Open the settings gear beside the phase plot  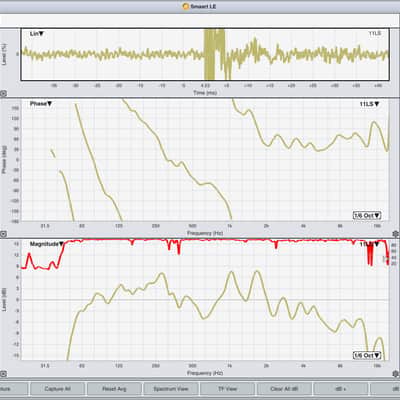tap(395, 234)
